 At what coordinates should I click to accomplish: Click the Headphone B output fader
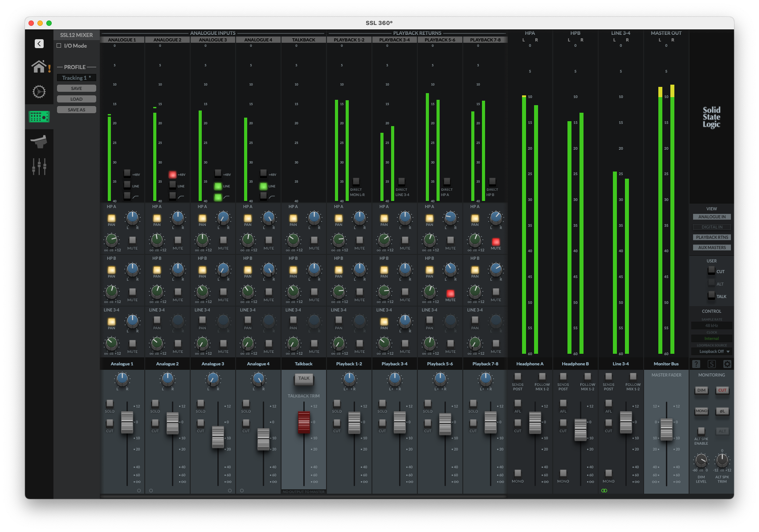pyautogui.click(x=580, y=430)
